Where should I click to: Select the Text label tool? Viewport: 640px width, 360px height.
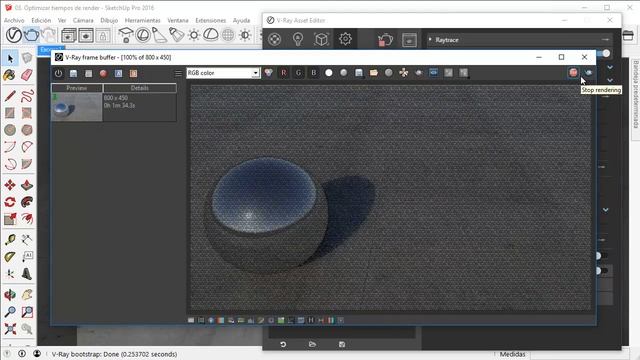coord(27,257)
